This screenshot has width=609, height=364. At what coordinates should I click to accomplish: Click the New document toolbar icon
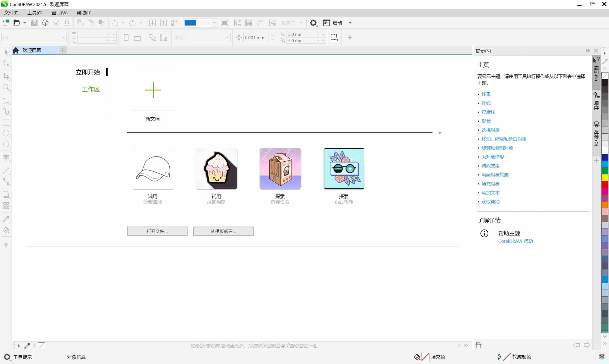(x=6, y=23)
